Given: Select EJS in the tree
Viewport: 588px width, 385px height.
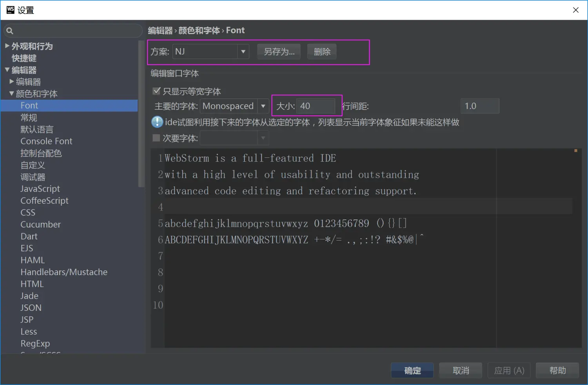Looking at the screenshot, I should point(27,248).
